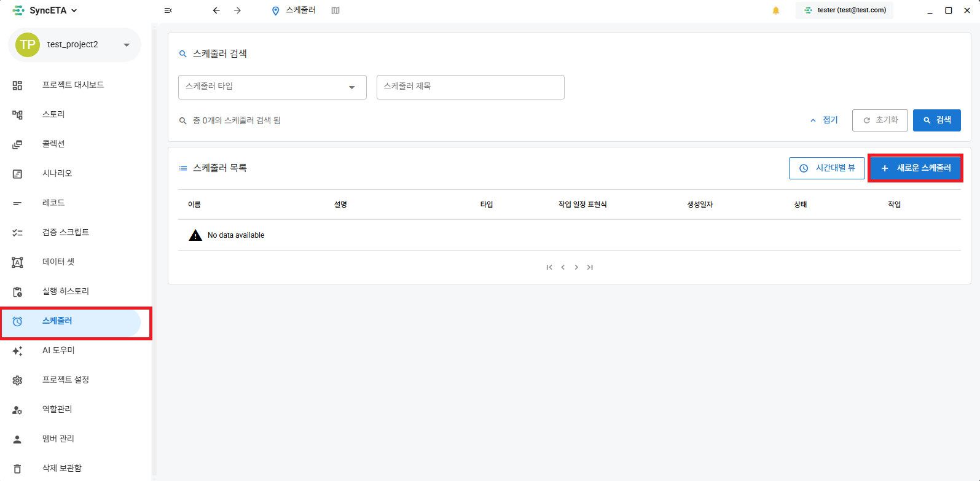
Task: Click the notification bell icon
Action: (776, 10)
